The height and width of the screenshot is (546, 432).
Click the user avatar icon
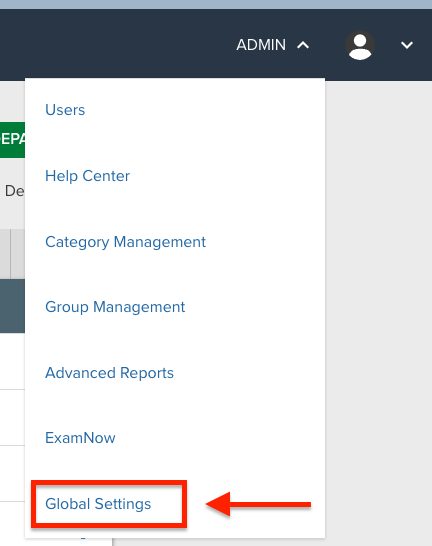pos(360,45)
